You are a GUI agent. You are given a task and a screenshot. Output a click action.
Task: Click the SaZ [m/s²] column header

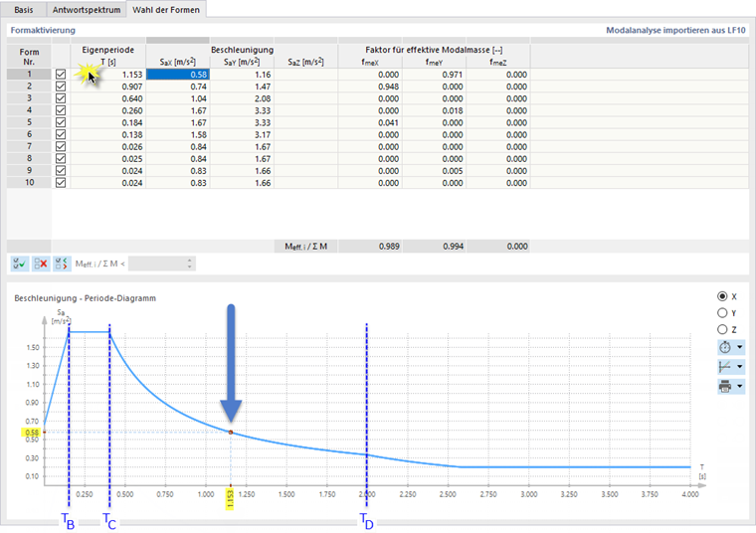tap(305, 62)
